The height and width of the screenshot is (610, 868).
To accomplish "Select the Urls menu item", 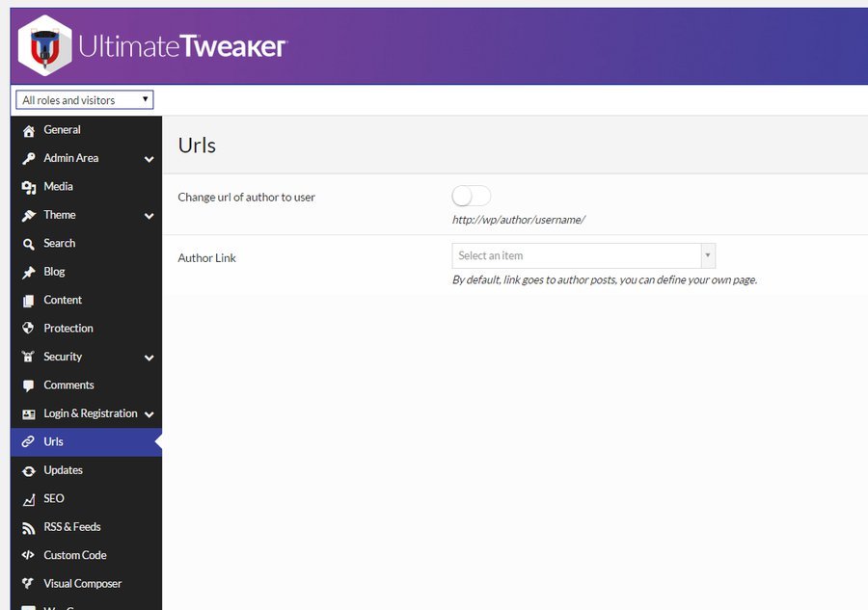I will 87,442.
